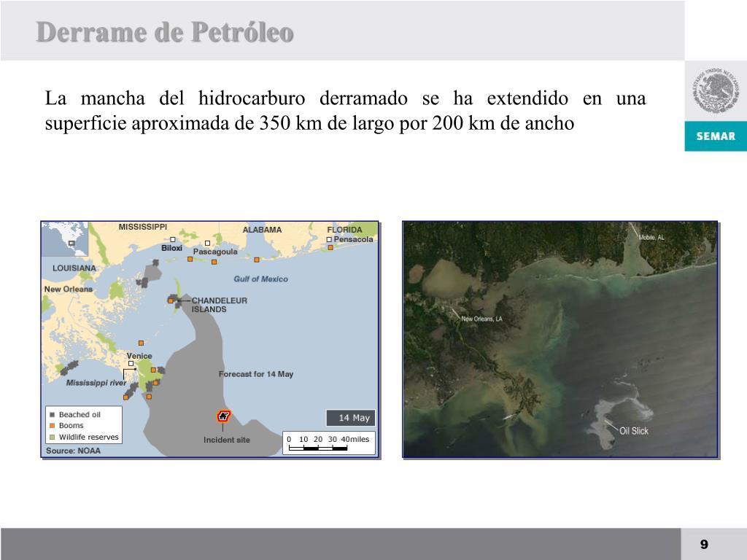Click the "Derrame de Petróleo" slide title
The width and height of the screenshot is (747, 560).
click(x=165, y=32)
